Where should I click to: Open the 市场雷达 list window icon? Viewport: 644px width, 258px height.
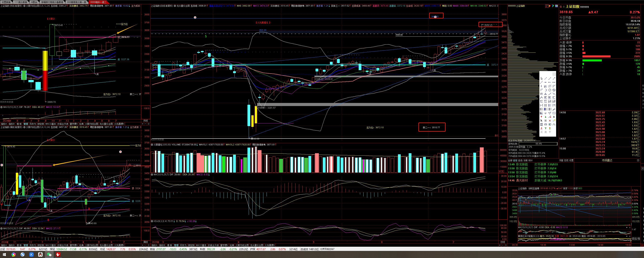[x=638, y=160]
